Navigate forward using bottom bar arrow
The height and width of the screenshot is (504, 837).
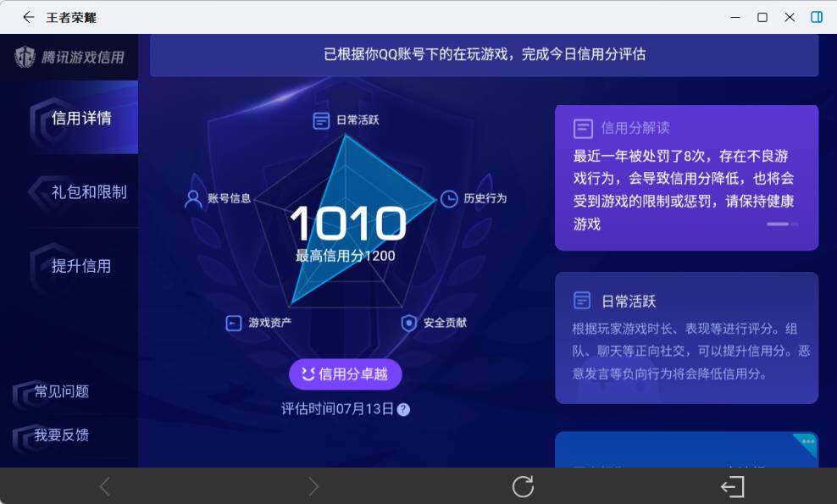click(313, 486)
